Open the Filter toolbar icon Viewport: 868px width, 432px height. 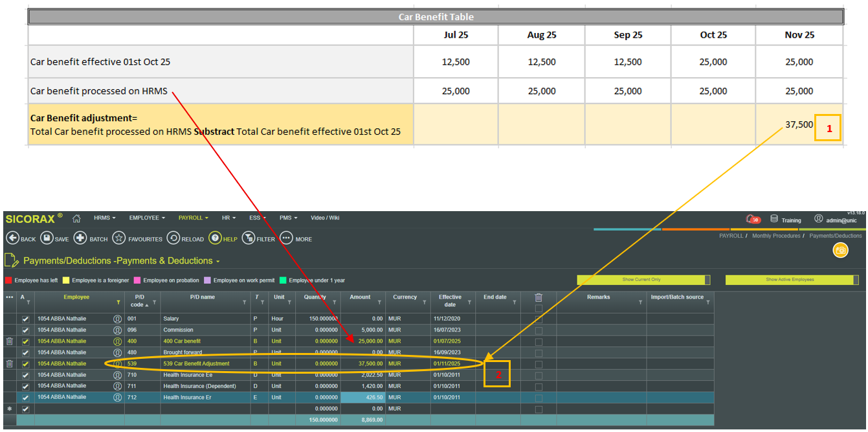click(x=249, y=238)
